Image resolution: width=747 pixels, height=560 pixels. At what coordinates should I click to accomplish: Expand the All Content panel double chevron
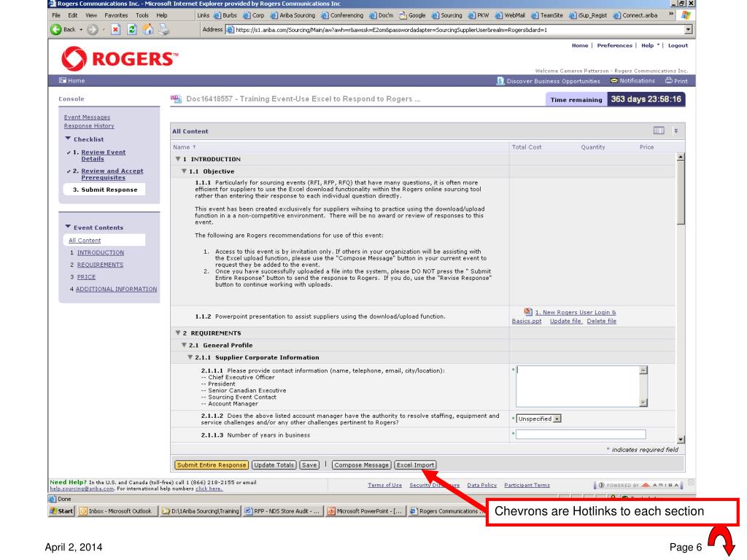click(x=676, y=131)
